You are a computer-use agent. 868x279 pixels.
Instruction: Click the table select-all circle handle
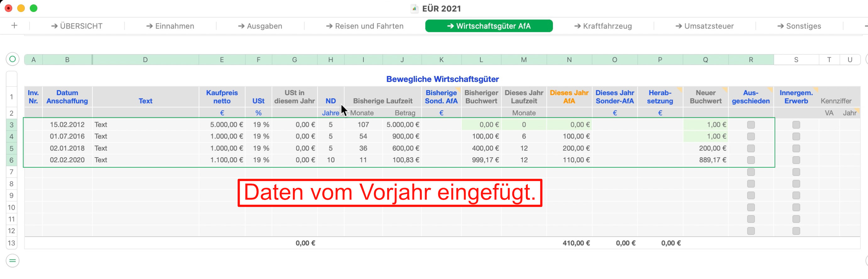pyautogui.click(x=13, y=59)
